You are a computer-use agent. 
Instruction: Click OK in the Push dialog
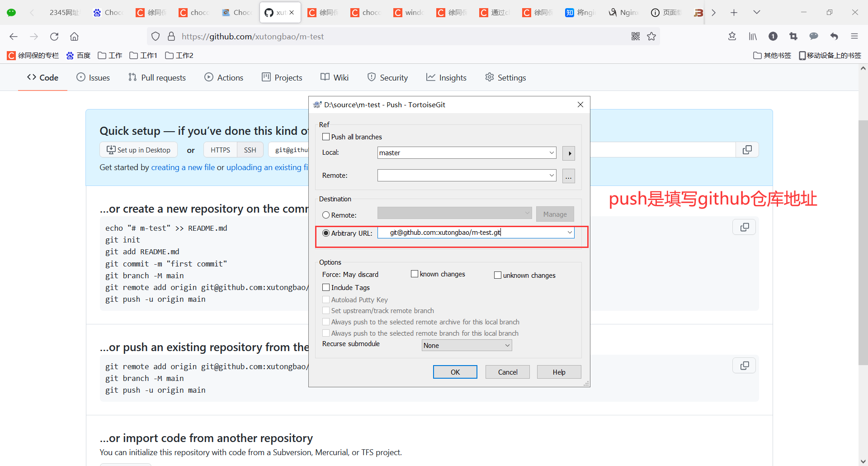(x=455, y=372)
